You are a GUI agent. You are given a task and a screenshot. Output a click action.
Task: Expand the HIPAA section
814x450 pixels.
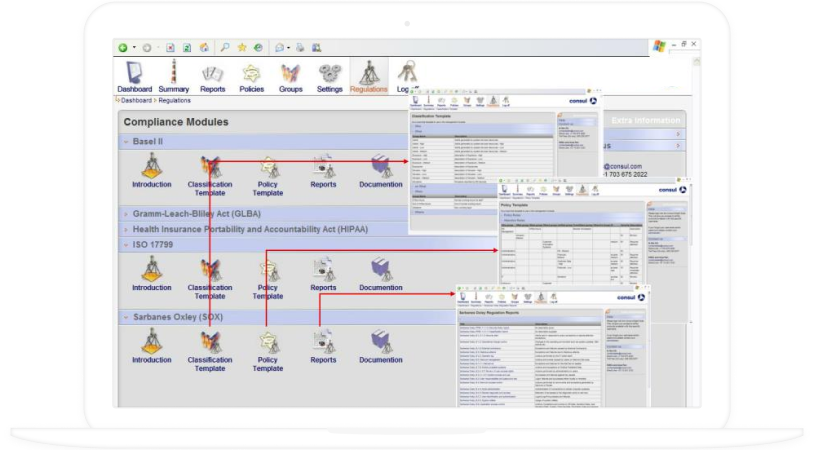click(125, 229)
